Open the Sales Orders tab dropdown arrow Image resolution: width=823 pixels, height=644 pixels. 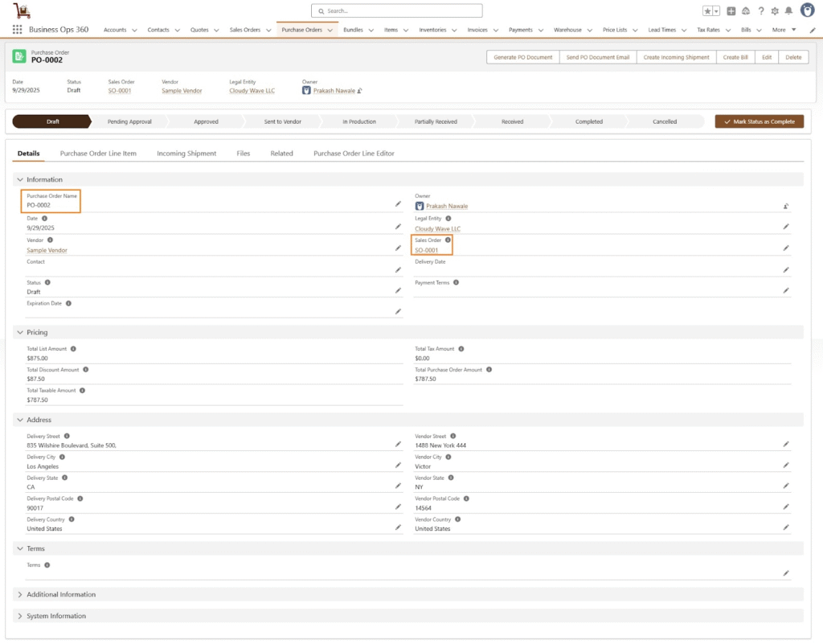(268, 31)
